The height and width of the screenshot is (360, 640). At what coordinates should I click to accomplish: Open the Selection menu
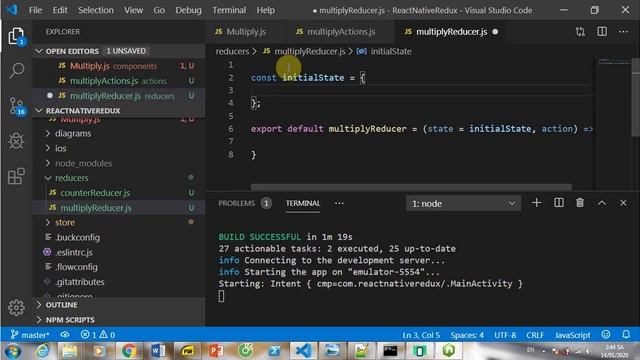(96, 10)
